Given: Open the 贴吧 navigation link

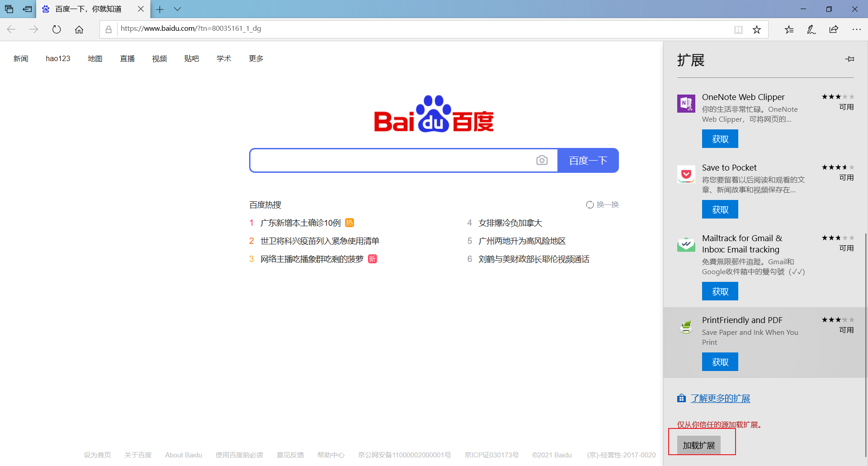Looking at the screenshot, I should (x=192, y=59).
